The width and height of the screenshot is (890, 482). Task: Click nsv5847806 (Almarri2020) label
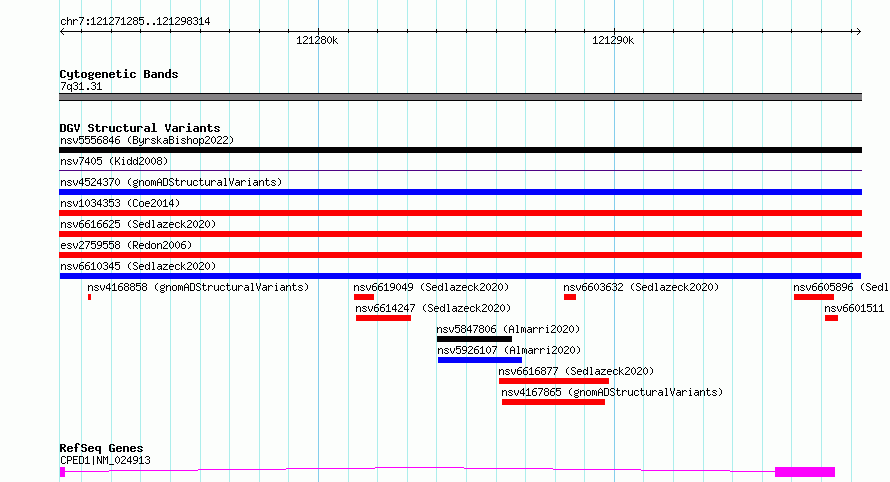[508, 329]
